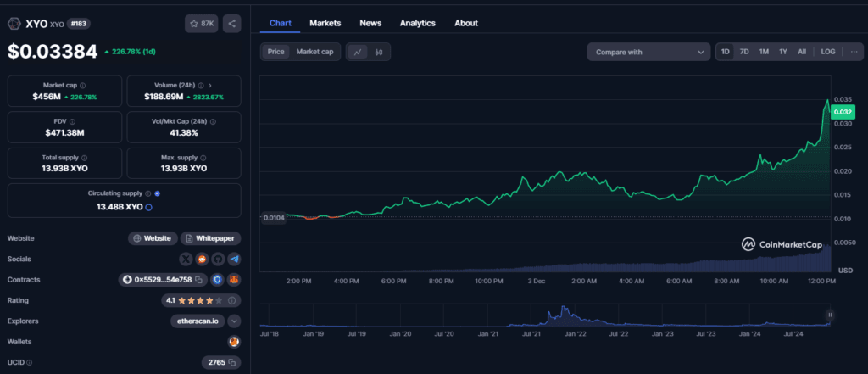Select the Price chart toggle
The image size is (868, 374).
pos(275,52)
